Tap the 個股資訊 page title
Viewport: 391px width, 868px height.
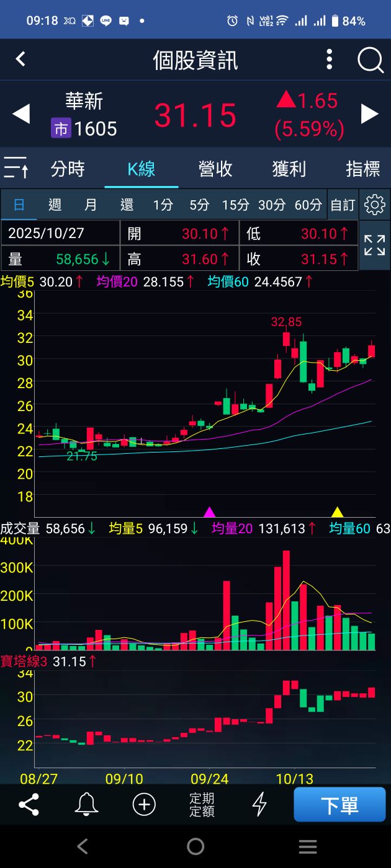pos(195,60)
